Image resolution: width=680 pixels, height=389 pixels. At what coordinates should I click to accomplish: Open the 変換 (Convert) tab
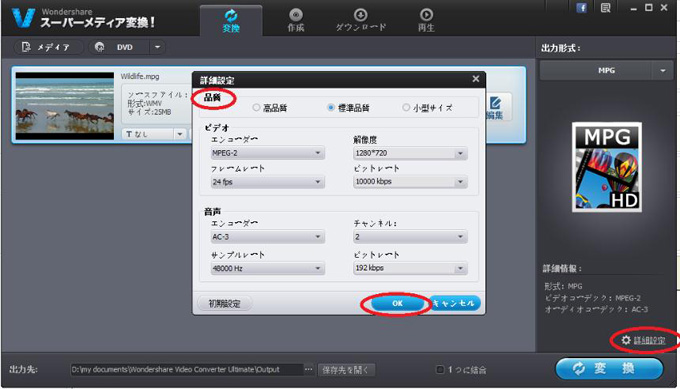click(231, 20)
